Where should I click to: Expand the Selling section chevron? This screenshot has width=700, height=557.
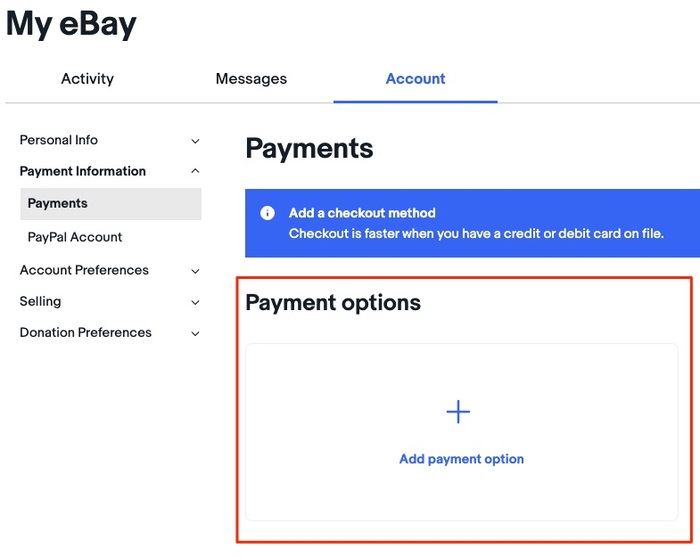[x=195, y=302]
